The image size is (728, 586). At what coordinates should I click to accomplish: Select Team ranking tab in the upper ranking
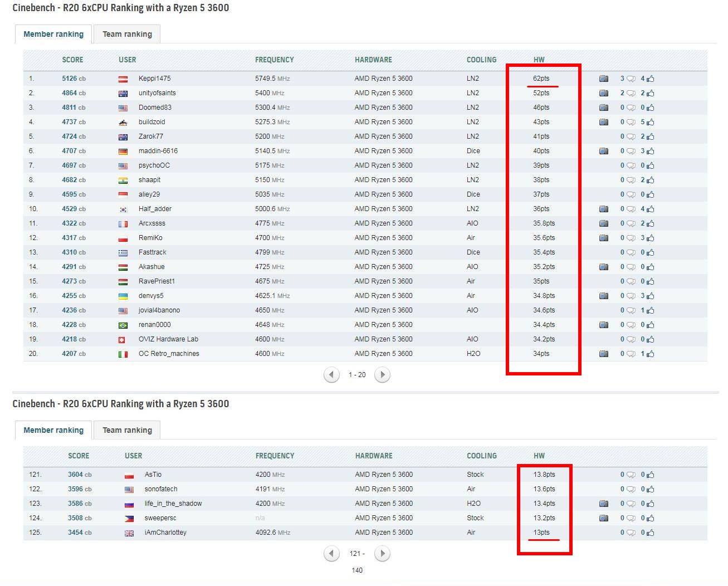pyautogui.click(x=127, y=34)
